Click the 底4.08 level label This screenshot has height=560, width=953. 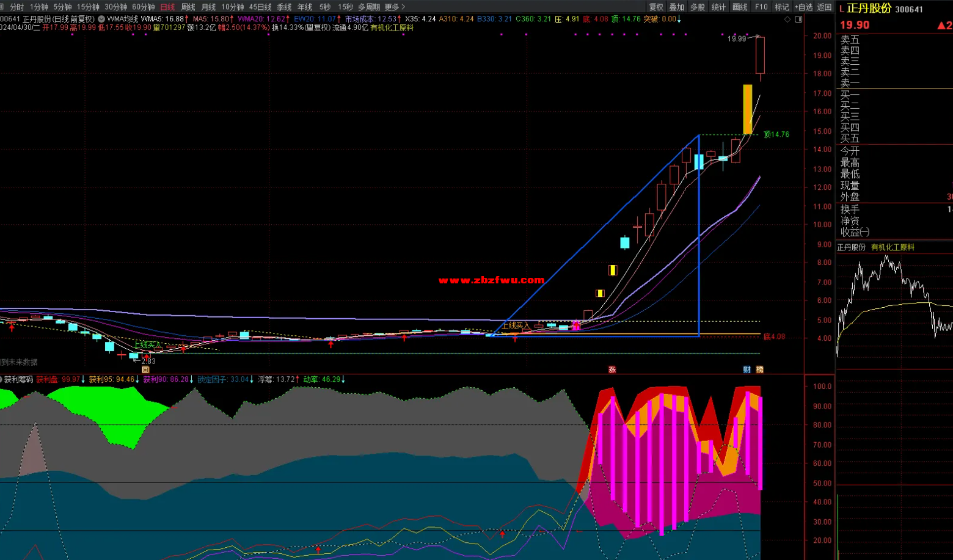(774, 336)
